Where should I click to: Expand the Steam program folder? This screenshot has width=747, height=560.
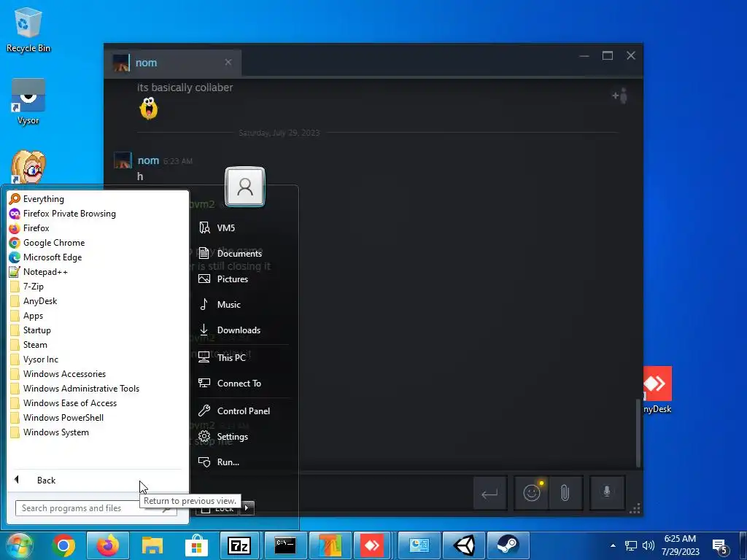(98, 345)
